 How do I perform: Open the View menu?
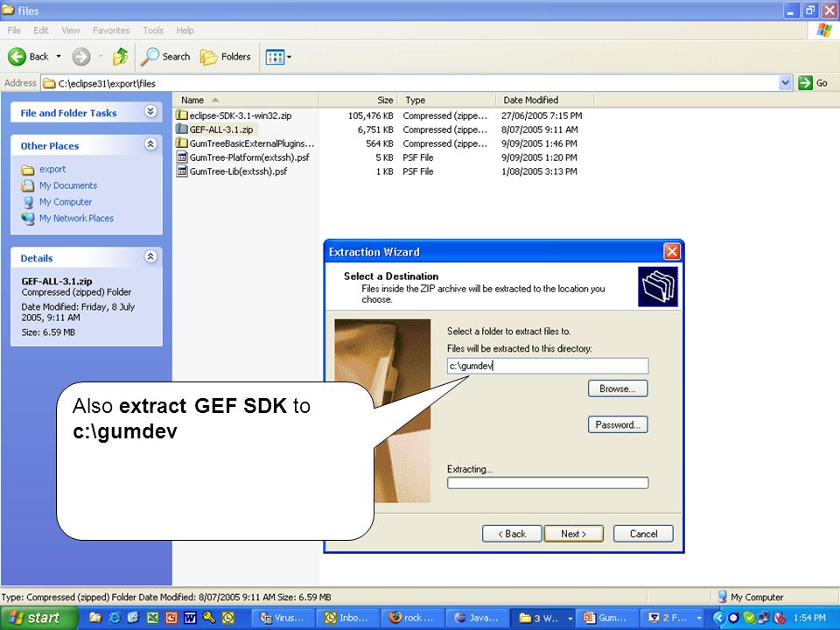(70, 31)
